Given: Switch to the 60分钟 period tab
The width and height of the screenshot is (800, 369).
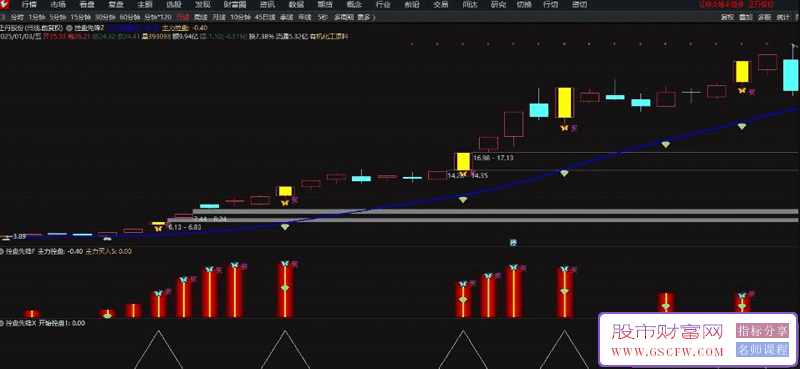Looking at the screenshot, I should coord(130,17).
